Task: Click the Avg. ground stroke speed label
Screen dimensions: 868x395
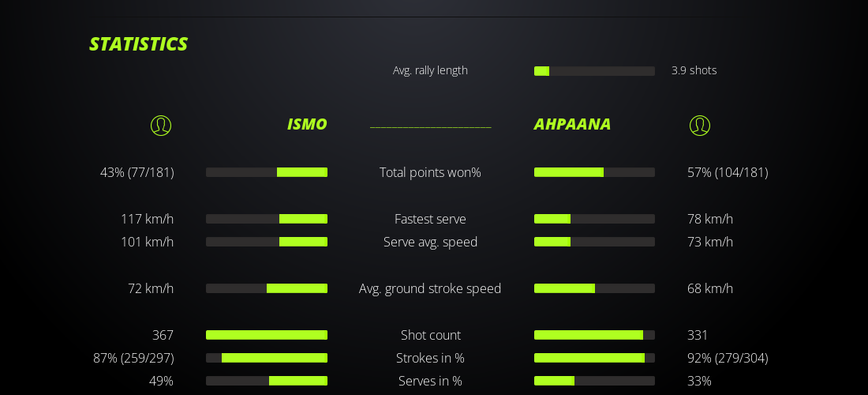Action: [x=430, y=288]
